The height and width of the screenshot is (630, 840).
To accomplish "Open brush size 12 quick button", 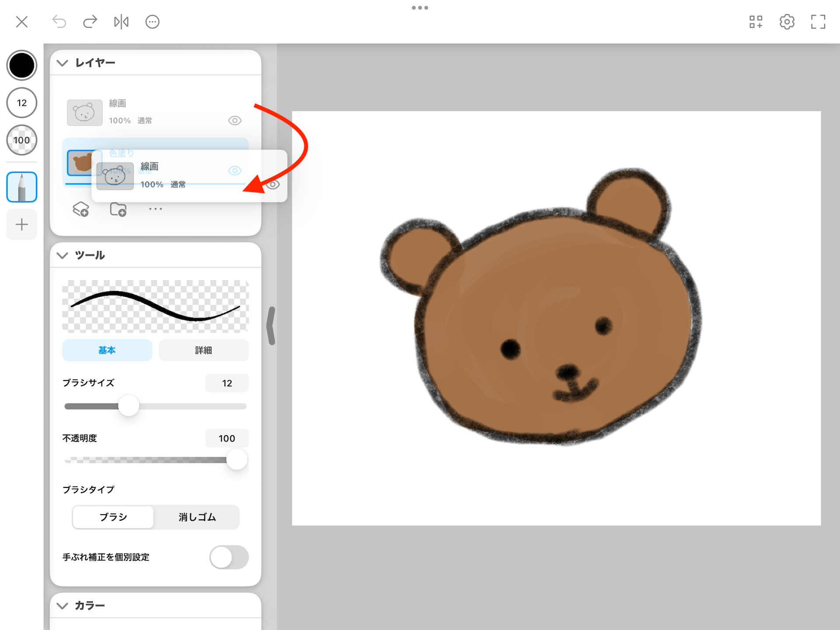I will pyautogui.click(x=21, y=103).
